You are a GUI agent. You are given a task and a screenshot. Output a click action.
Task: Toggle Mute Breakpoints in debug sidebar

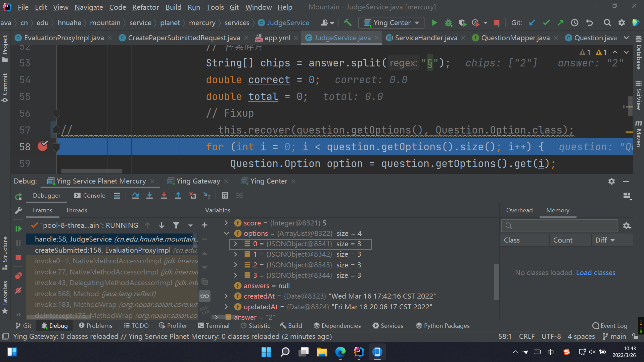18,291
